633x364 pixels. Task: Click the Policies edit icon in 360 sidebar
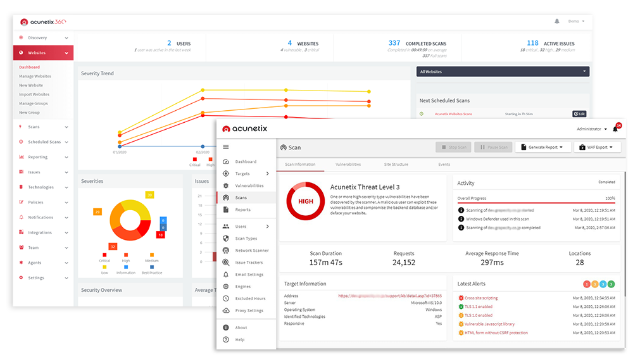[x=21, y=202]
